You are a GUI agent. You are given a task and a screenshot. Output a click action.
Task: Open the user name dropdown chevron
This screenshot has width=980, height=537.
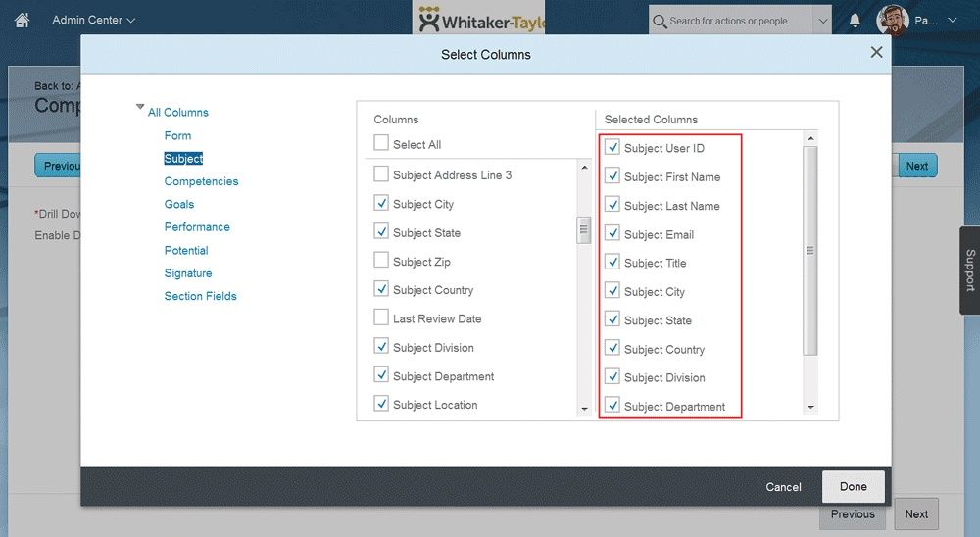pyautogui.click(x=952, y=20)
